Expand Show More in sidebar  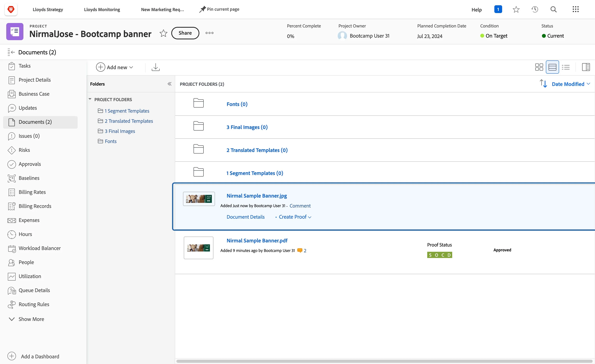[x=26, y=319]
